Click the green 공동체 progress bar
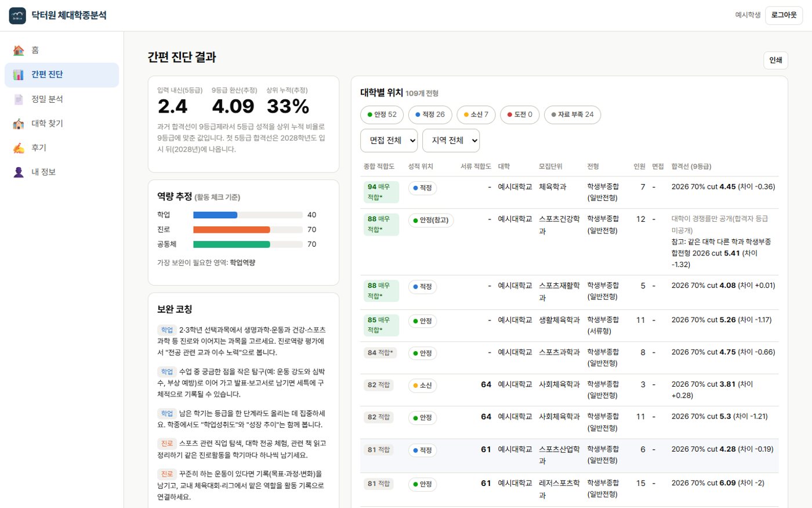Screen dimensions: 812x508 (x=231, y=244)
